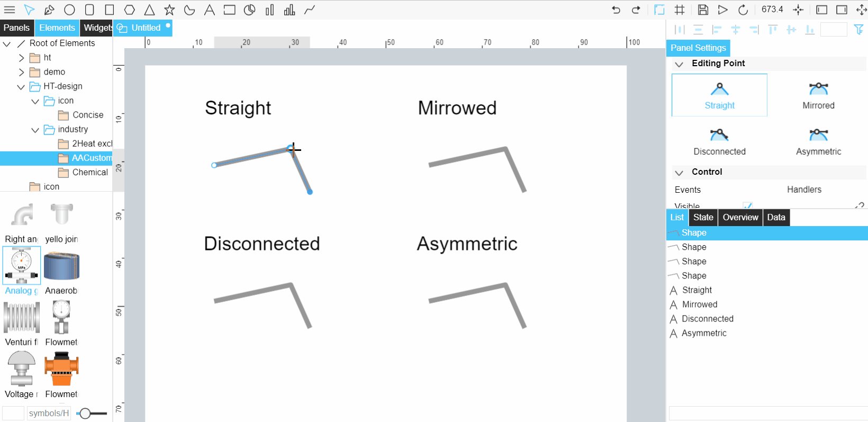Choose the Straight editing point type
The height and width of the screenshot is (422, 868).
(719, 95)
